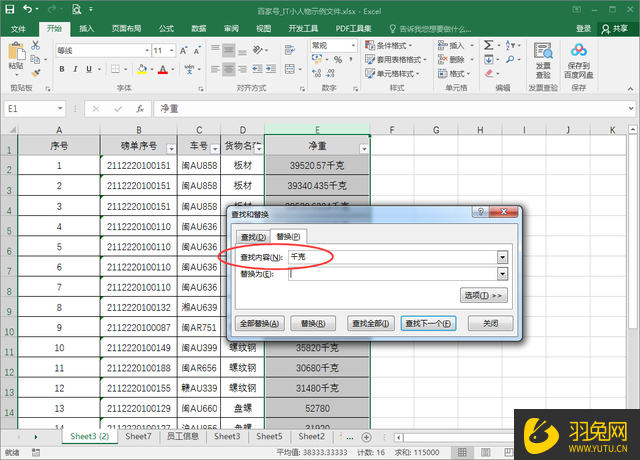
Task: Open the 文件 File tab
Action: pos(18,29)
